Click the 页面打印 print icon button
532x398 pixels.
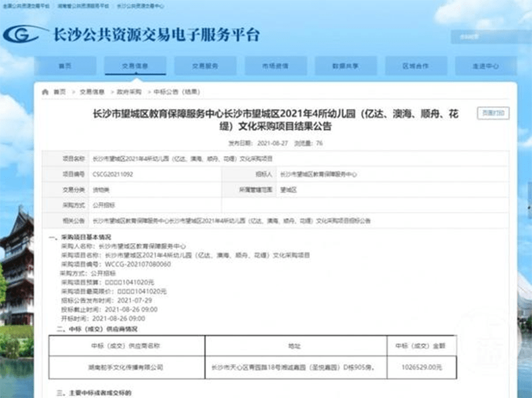click(493, 114)
